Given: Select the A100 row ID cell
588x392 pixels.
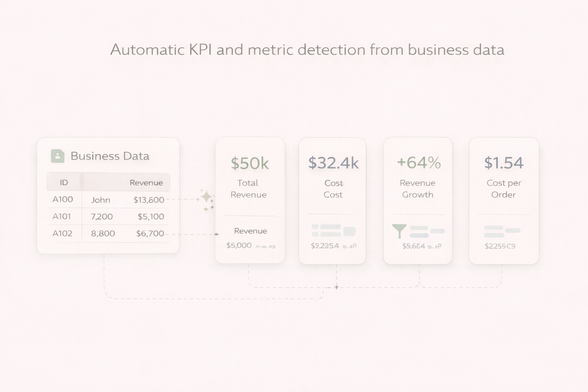Looking at the screenshot, I should click(x=63, y=199).
